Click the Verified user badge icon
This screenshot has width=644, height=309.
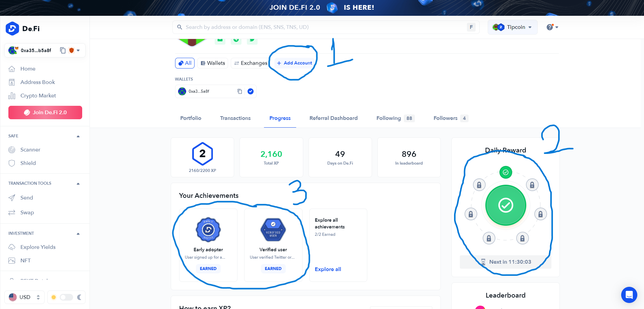[x=273, y=230]
